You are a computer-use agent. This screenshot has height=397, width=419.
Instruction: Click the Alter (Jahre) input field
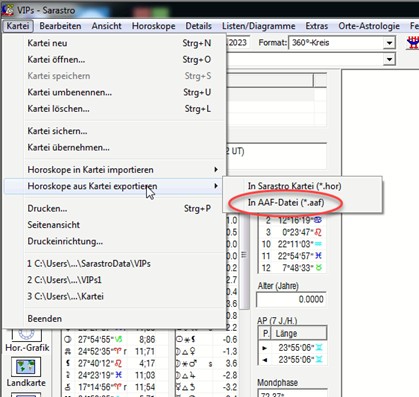[291, 299]
